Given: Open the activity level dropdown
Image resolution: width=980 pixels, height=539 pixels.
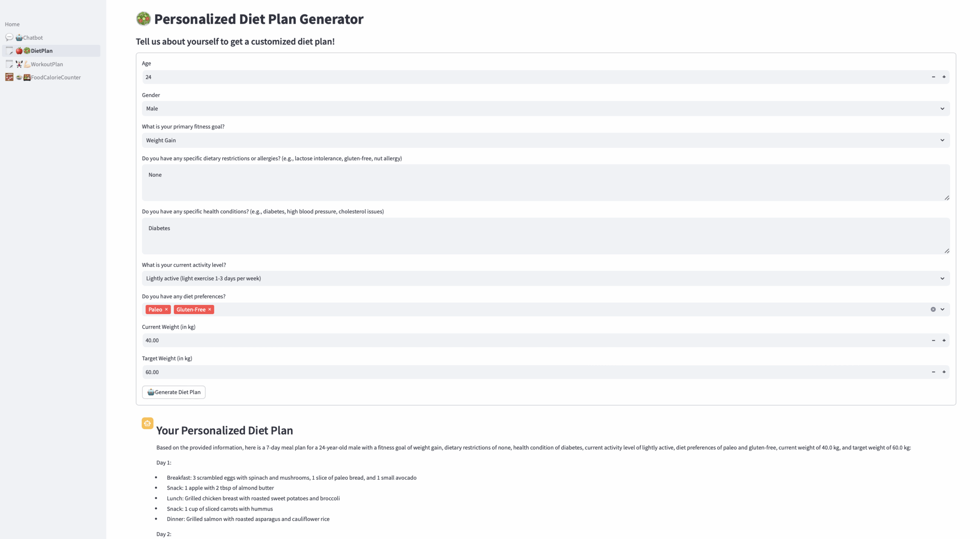Looking at the screenshot, I should 546,278.
